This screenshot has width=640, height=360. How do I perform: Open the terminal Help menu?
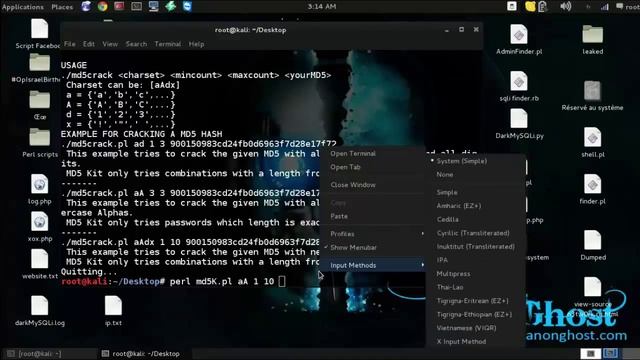pyautogui.click(x=196, y=44)
